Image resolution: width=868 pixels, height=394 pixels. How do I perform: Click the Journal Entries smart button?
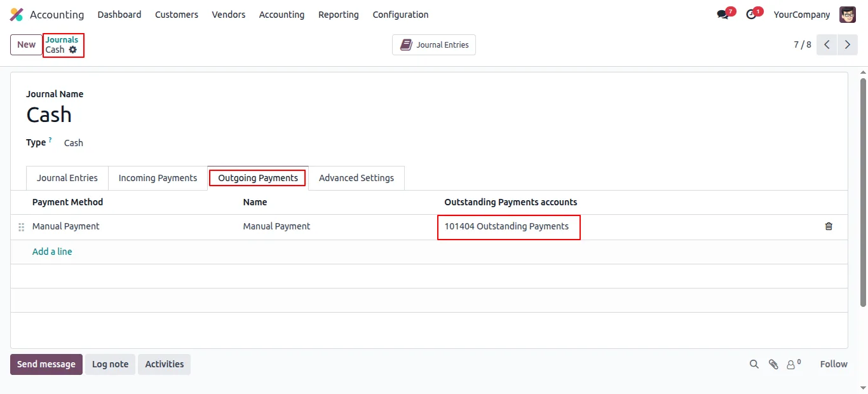434,45
